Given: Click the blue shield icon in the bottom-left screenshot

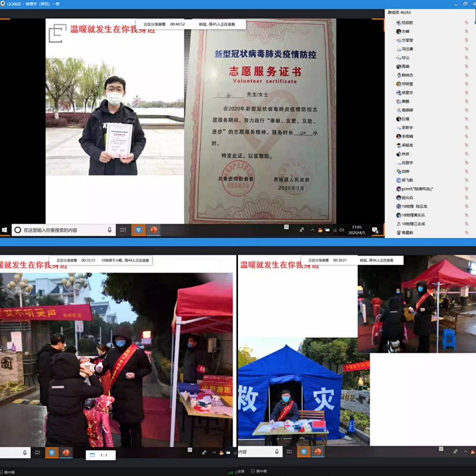Looking at the screenshot, I should coord(52,453).
